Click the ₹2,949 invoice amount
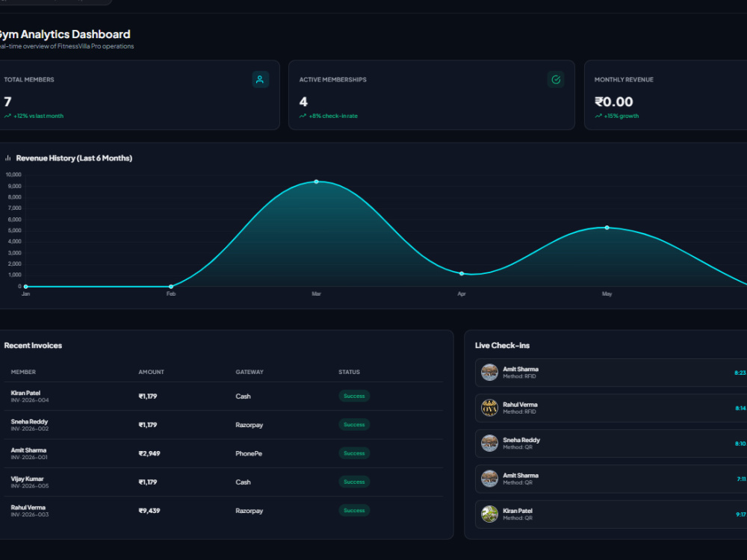The height and width of the screenshot is (560, 747). click(149, 453)
